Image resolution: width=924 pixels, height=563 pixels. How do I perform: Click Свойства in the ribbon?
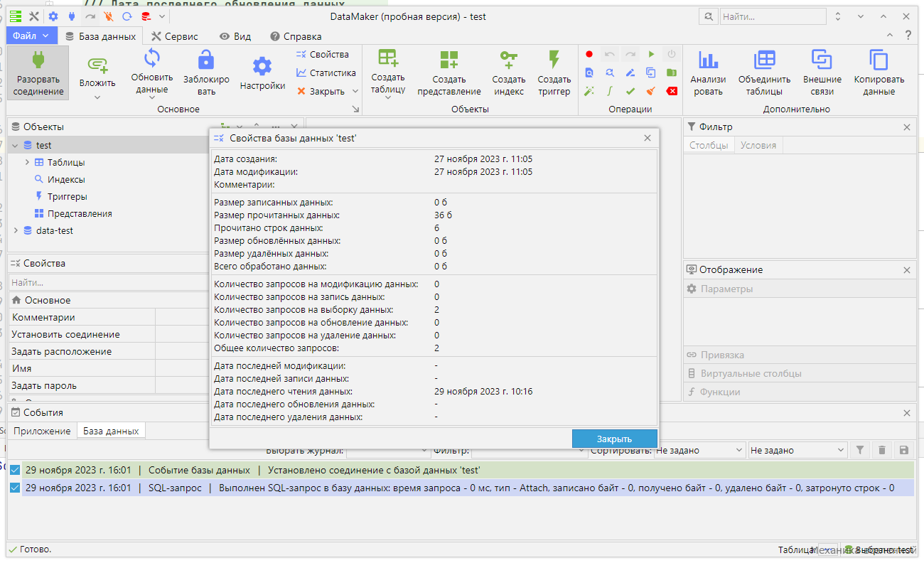(x=323, y=54)
